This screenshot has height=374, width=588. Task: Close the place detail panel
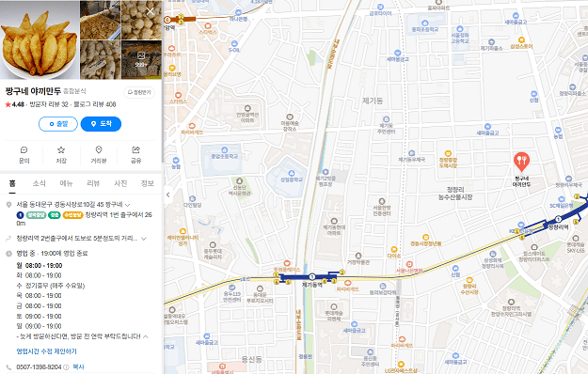tap(150, 11)
